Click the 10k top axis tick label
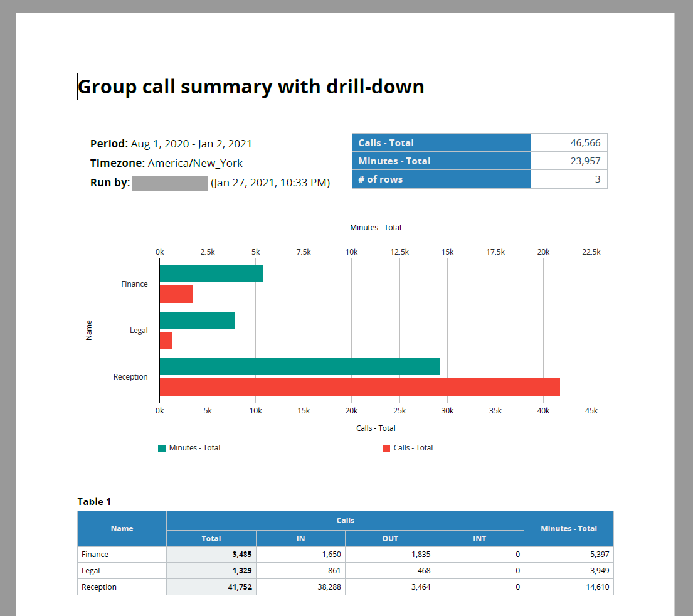693x616 pixels. [351, 252]
